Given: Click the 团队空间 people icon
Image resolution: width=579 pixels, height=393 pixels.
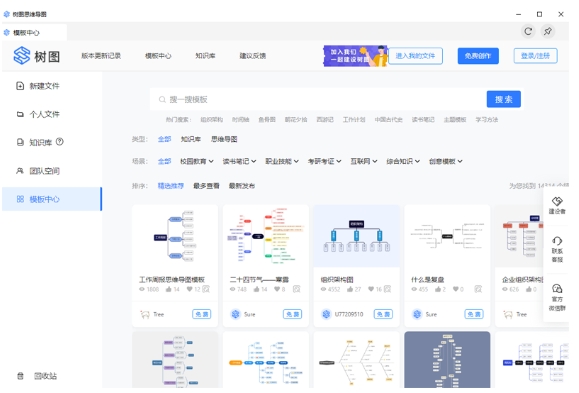Looking at the screenshot, I should [20, 171].
